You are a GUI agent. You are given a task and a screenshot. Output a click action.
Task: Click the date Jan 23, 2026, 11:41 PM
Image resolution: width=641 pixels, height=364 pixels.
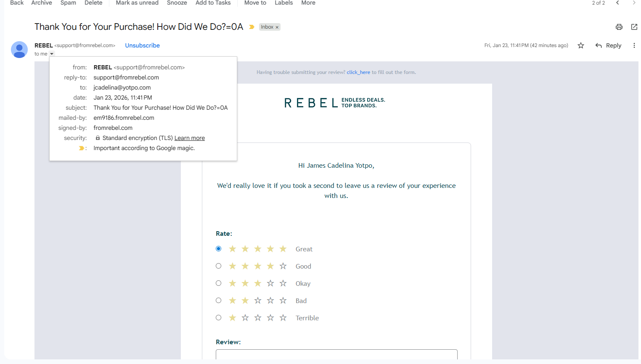[123, 98]
